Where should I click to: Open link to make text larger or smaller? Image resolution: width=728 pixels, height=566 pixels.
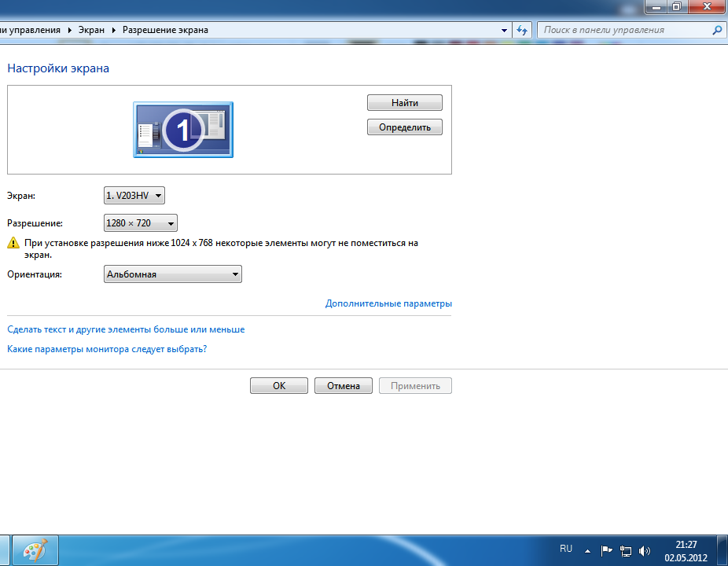(126, 329)
